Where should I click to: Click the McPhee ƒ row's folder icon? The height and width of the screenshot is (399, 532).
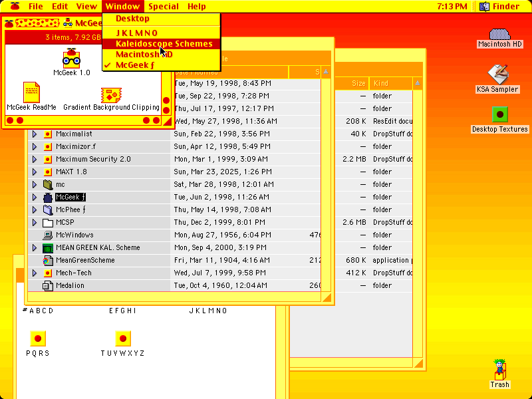[48, 210]
